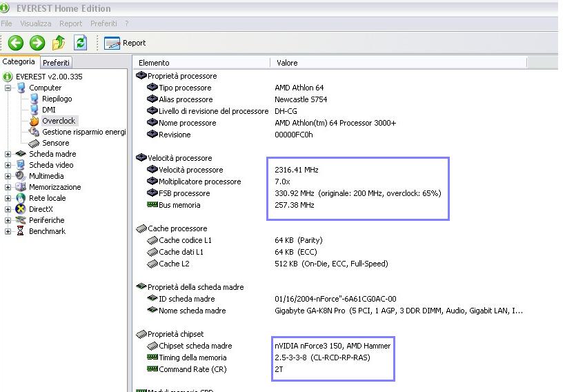Expand the Scheda video tree node
The height and width of the screenshot is (392, 565).
pyautogui.click(x=8, y=165)
